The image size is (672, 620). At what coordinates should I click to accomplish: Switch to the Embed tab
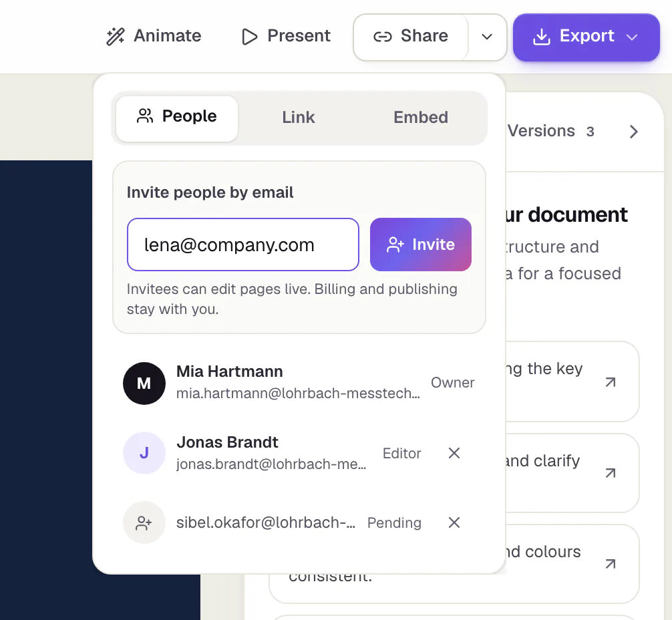[x=420, y=118]
